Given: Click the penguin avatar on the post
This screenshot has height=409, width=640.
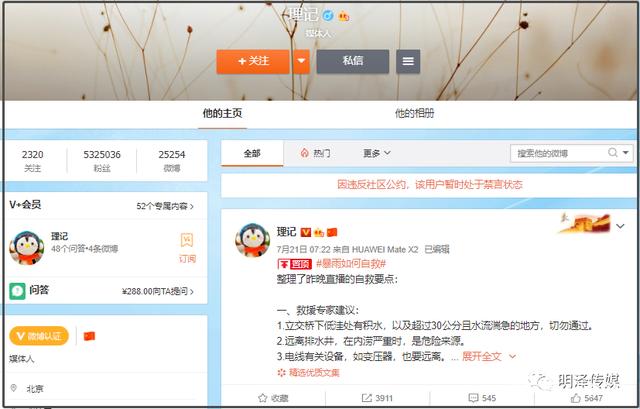Looking at the screenshot, I should (251, 241).
